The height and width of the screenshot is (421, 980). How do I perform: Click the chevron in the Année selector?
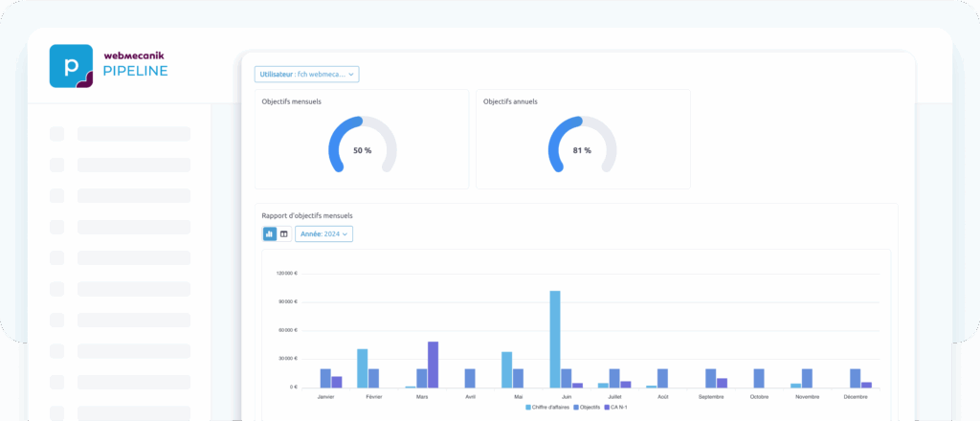point(345,233)
